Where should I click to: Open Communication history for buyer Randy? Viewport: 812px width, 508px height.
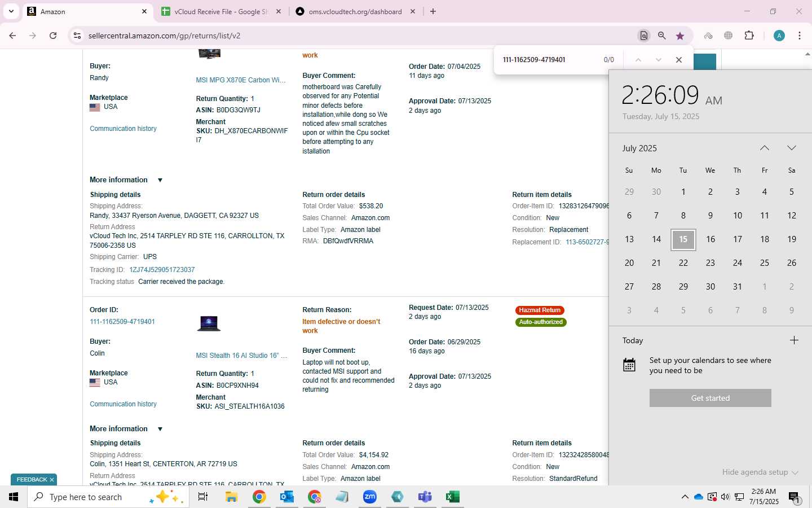pos(123,129)
